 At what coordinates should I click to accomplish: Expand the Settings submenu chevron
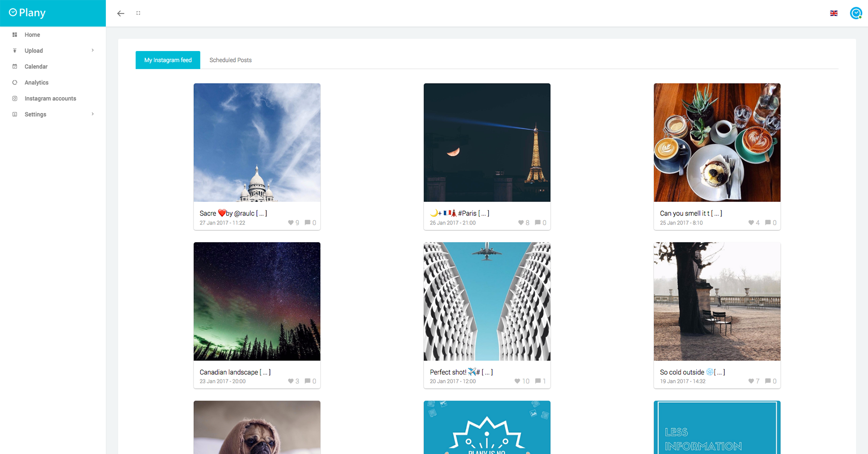click(x=93, y=114)
